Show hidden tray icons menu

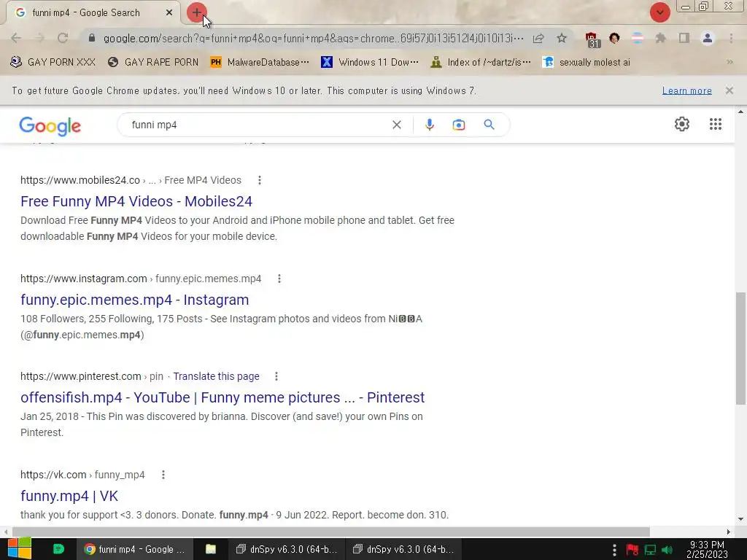[614, 550]
